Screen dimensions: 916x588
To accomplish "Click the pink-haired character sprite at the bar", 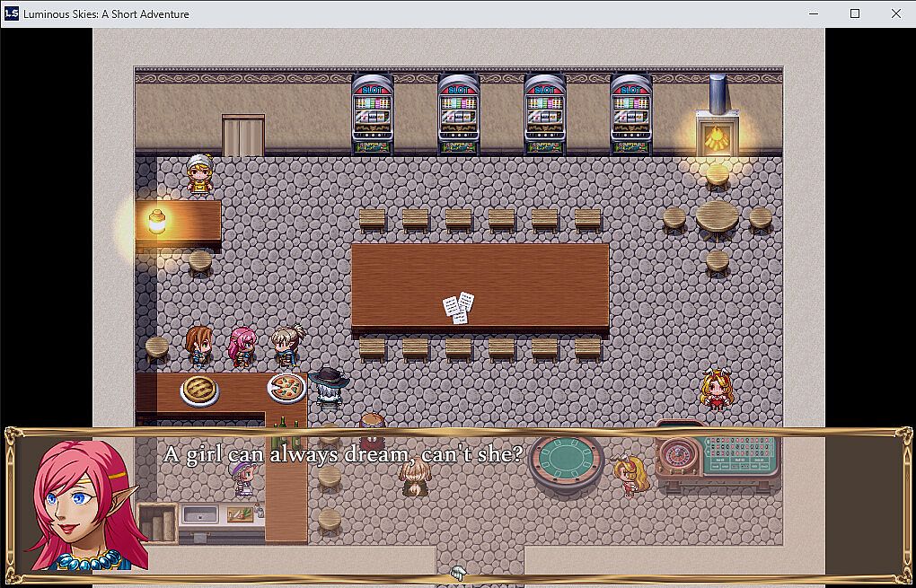I will pos(242,347).
